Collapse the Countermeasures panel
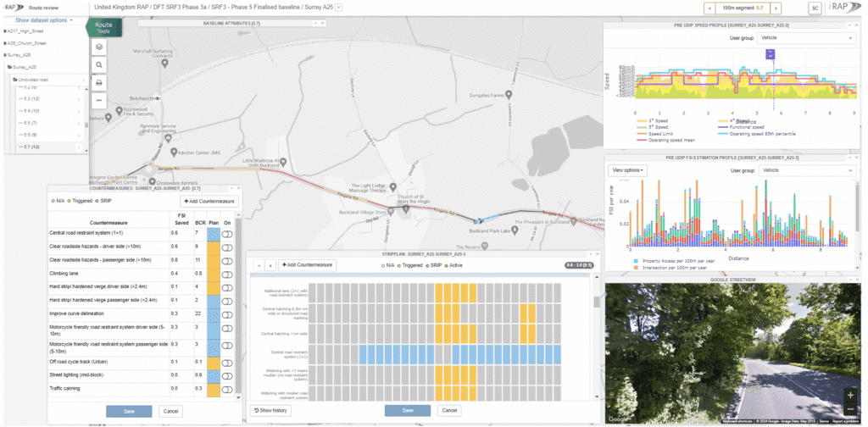This screenshot has height=427, width=868. click(x=231, y=189)
